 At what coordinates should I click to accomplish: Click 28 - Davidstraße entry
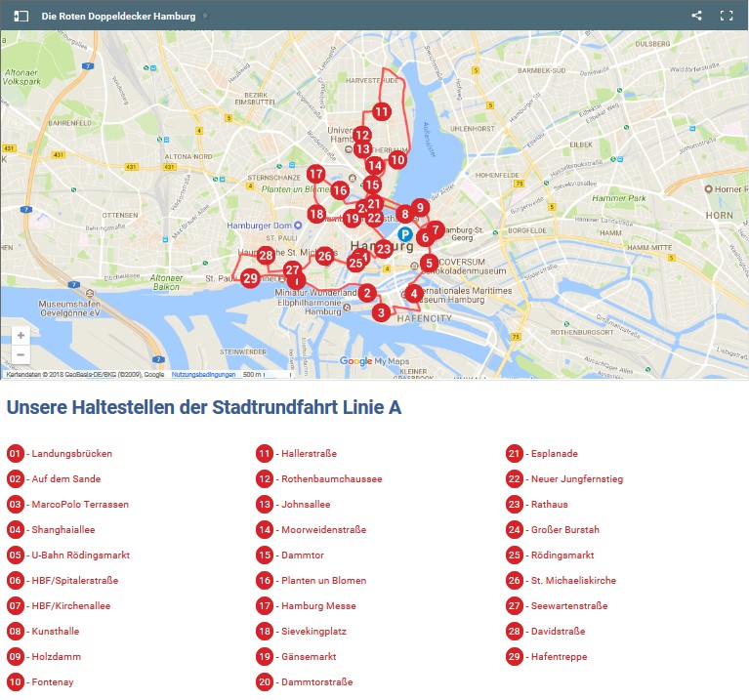point(546,631)
